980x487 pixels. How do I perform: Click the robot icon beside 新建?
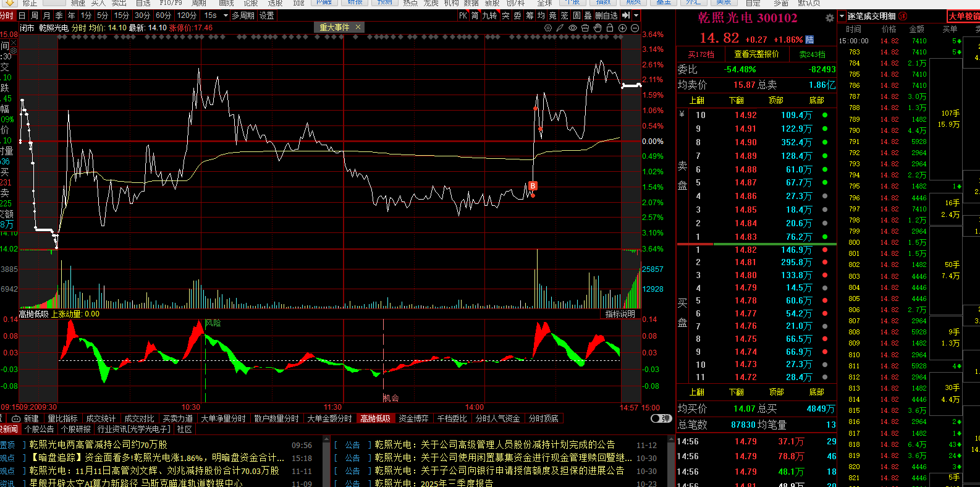tap(17, 418)
